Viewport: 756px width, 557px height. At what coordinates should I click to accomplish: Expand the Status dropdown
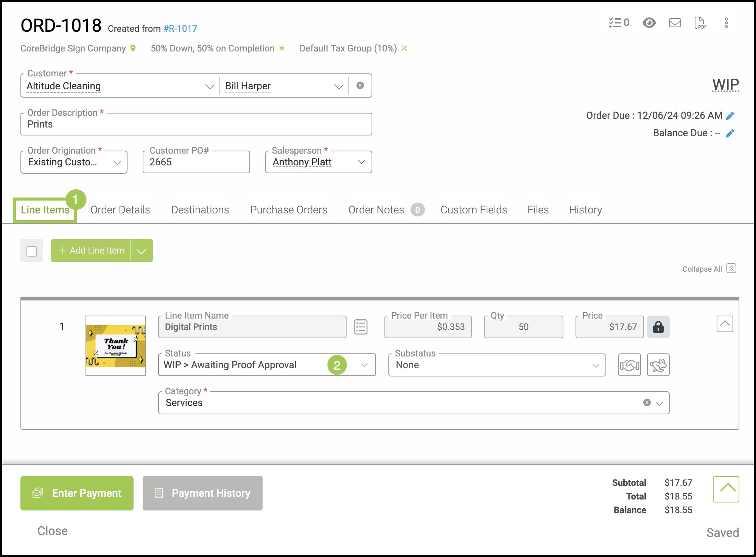click(364, 365)
